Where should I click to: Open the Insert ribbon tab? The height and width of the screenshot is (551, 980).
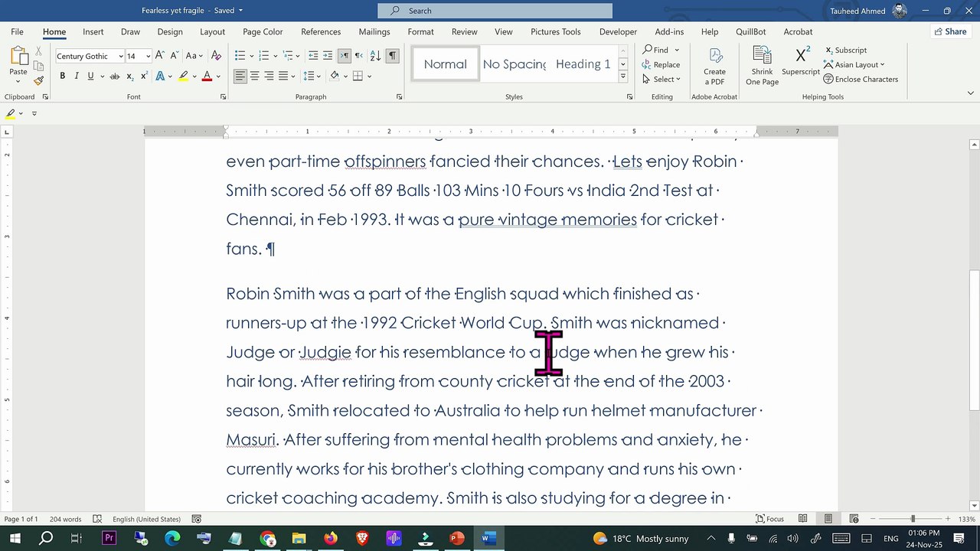93,31
